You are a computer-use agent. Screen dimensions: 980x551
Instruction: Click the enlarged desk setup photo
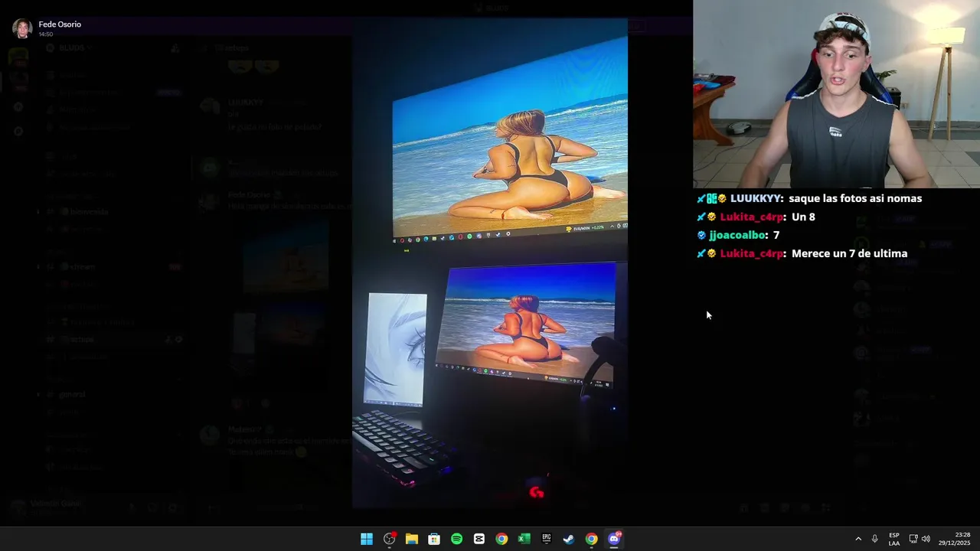coord(490,263)
